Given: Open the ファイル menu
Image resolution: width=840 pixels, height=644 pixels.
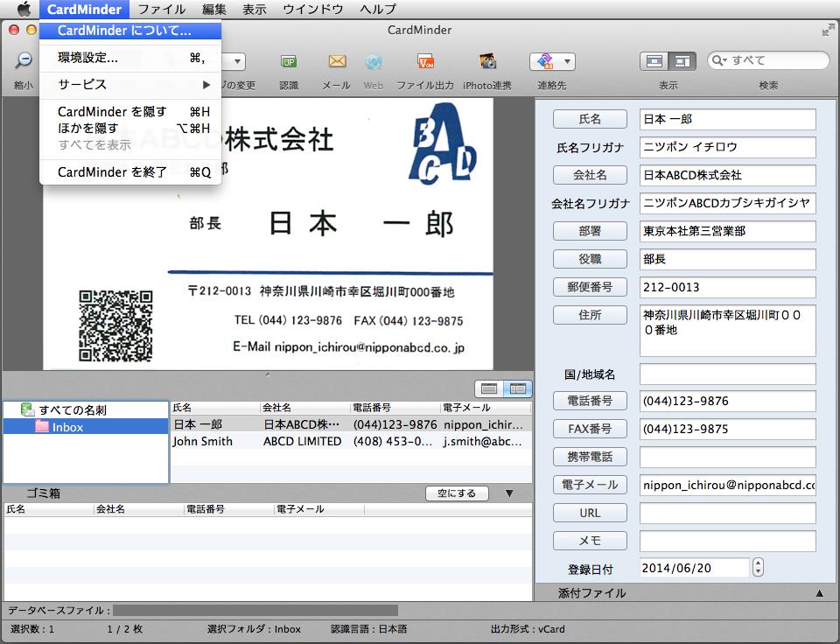Looking at the screenshot, I should coord(162,9).
